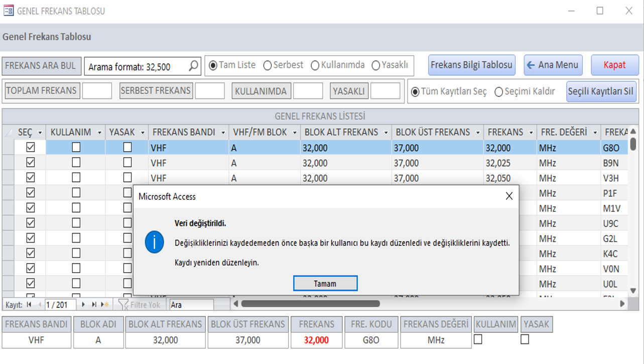
Task: Click the horizontal scrollbar thumb of list
Action: 310,303
